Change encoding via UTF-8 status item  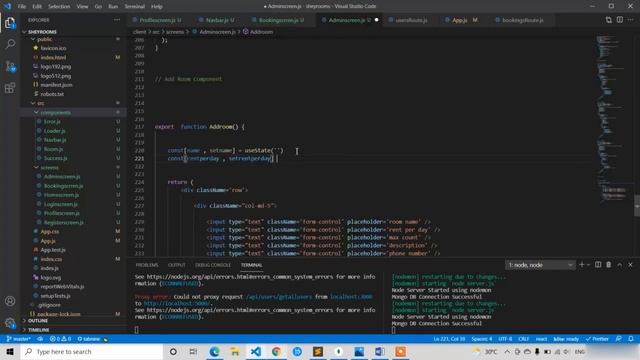pos(505,339)
